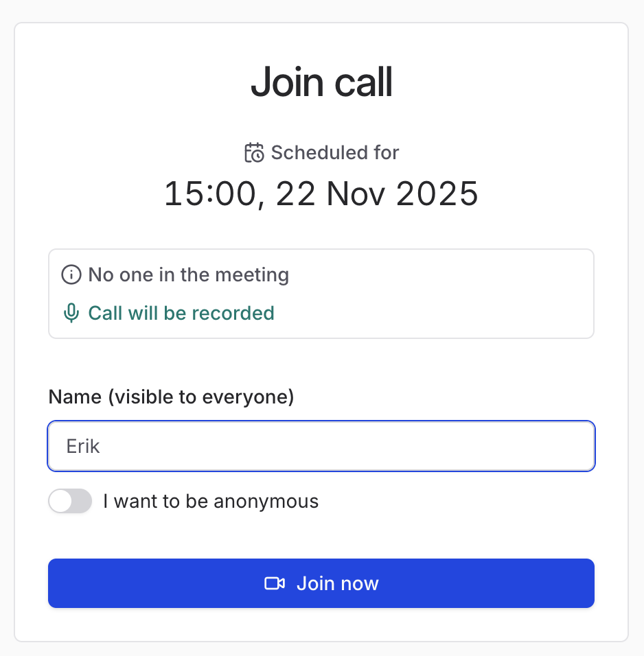Click the video camera icon on Join now

point(275,583)
